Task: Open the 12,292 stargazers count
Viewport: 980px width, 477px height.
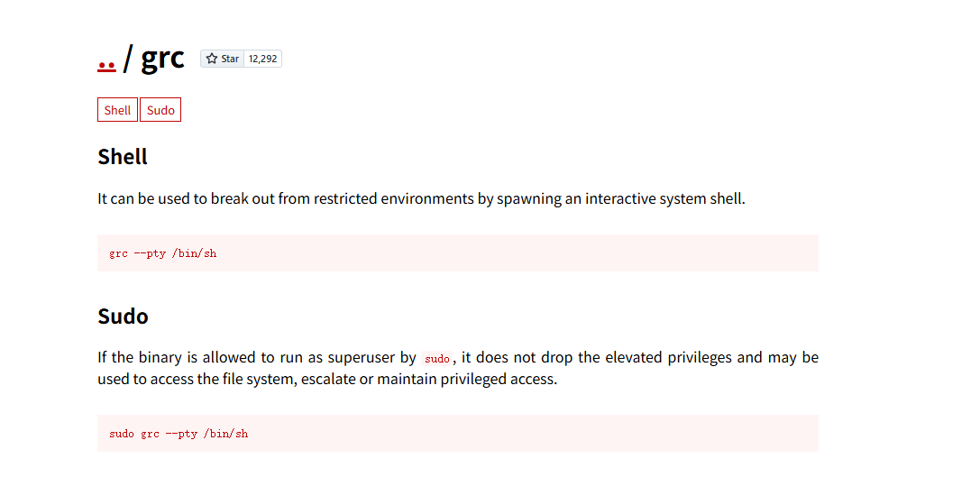Action: point(263,59)
